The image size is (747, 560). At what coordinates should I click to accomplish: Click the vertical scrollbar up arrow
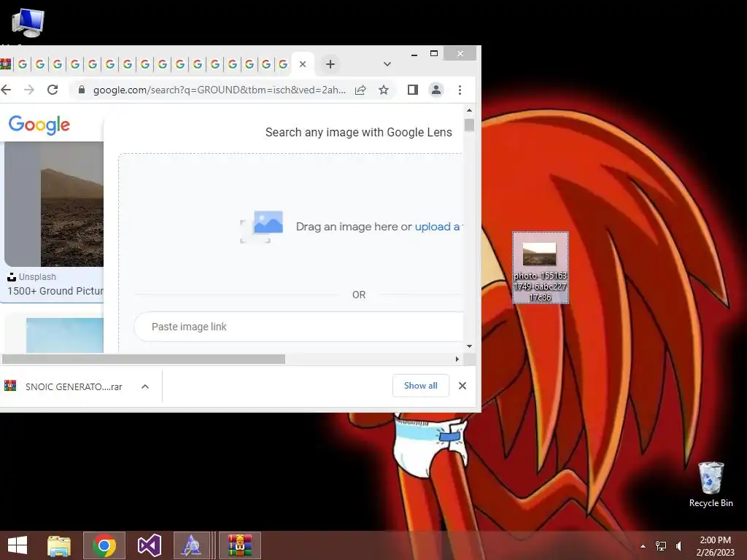(x=469, y=111)
